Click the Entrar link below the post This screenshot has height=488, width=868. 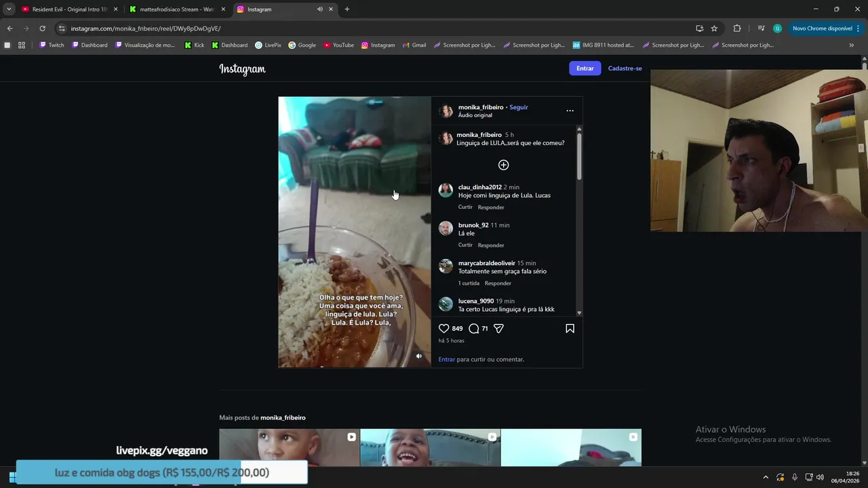[447, 359]
